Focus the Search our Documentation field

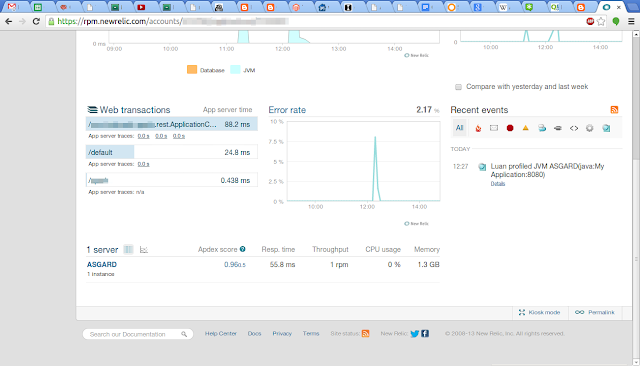pyautogui.click(x=138, y=334)
